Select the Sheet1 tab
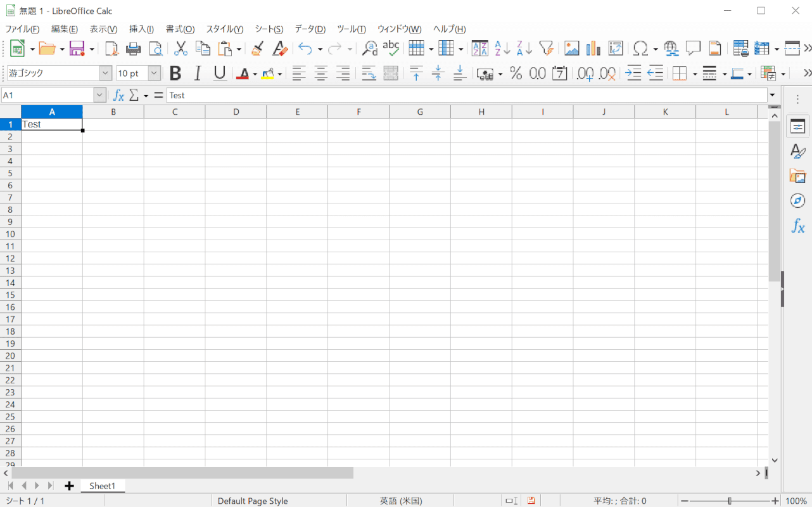This screenshot has width=812, height=507. pyautogui.click(x=103, y=486)
